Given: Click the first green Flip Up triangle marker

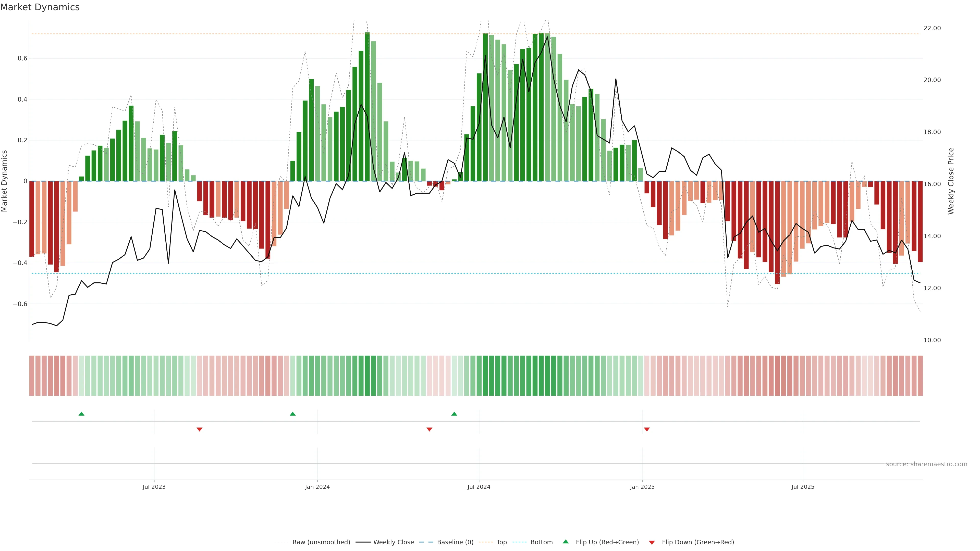Looking at the screenshot, I should [81, 414].
